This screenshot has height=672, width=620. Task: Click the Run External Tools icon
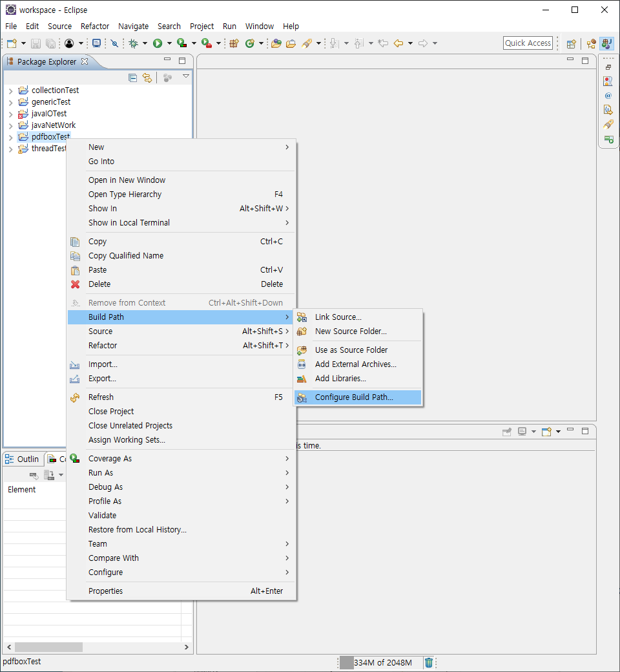tap(207, 43)
